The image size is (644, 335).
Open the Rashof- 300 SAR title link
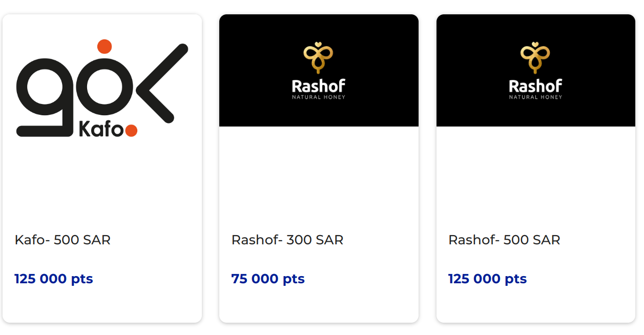[x=287, y=240]
